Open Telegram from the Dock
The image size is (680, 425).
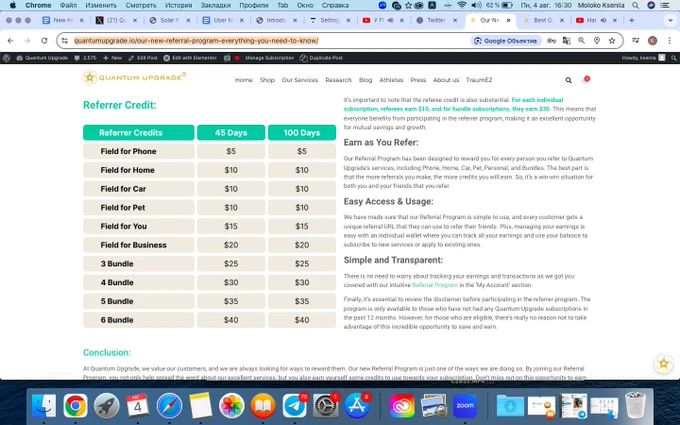(x=294, y=406)
